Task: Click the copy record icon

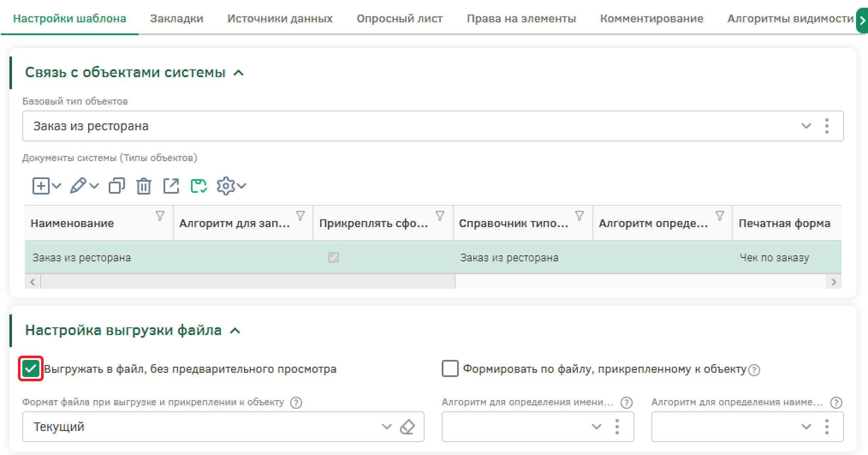Action: 116,186
